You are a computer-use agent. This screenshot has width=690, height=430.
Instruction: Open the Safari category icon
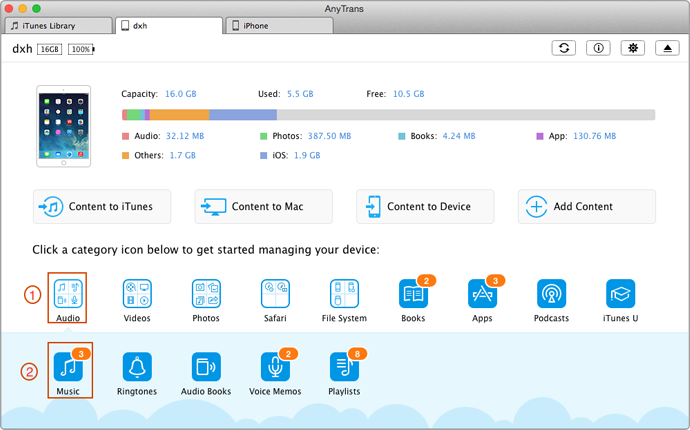[x=275, y=294]
